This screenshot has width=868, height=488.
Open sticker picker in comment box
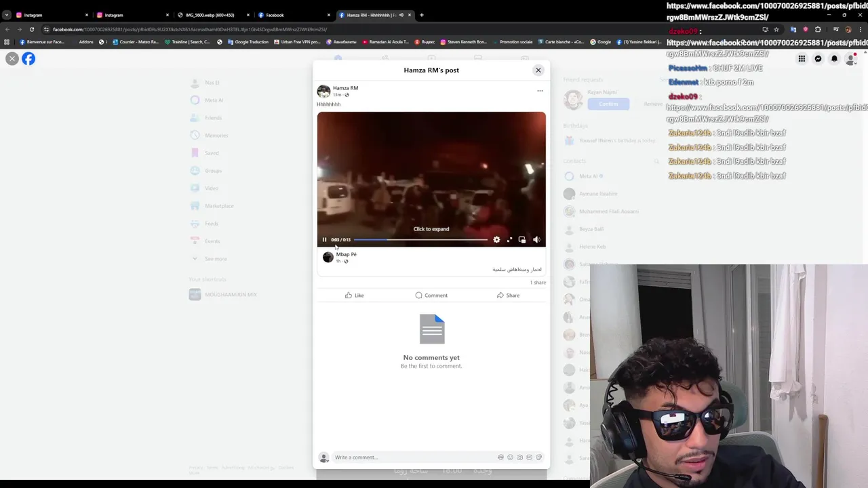[539, 457]
